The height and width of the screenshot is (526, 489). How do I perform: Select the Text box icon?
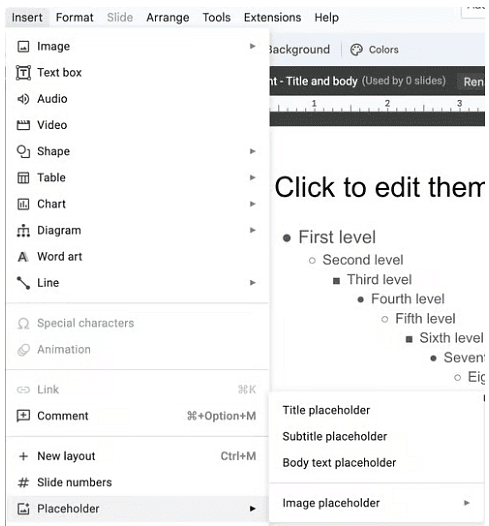coord(23,72)
